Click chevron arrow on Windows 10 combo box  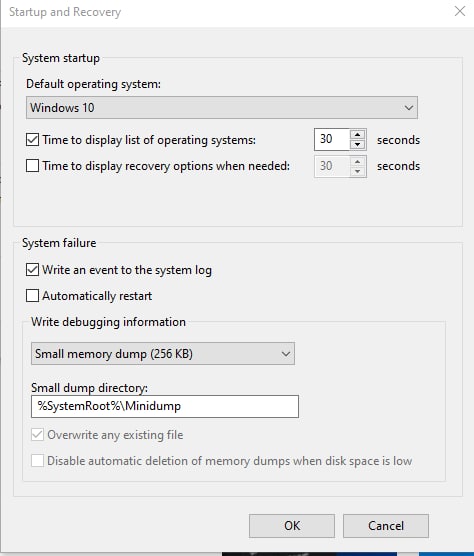click(409, 107)
